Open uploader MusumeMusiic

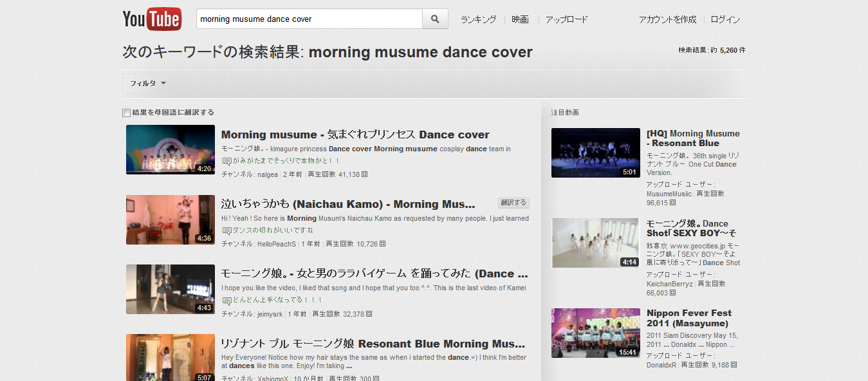669,194
